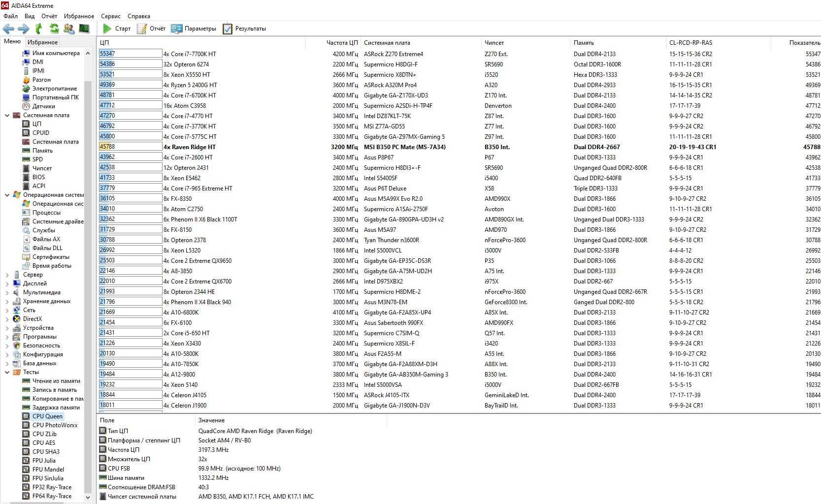This screenshot has height=504, width=821.
Task: Select the SPD tree item
Action: [37, 159]
